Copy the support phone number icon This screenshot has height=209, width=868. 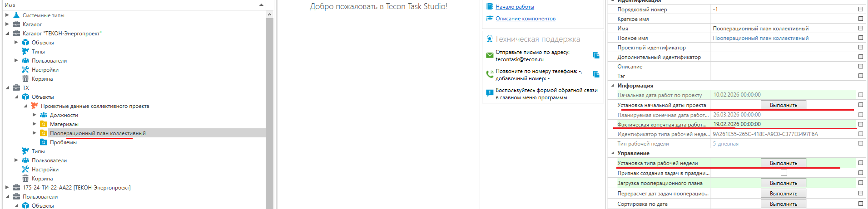tap(596, 74)
